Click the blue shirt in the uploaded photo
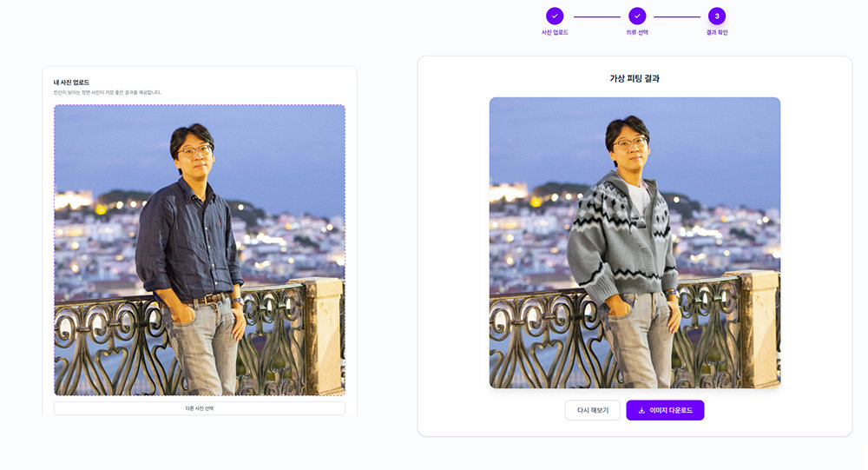Image resolution: width=868 pixels, height=470 pixels. pyautogui.click(x=188, y=239)
